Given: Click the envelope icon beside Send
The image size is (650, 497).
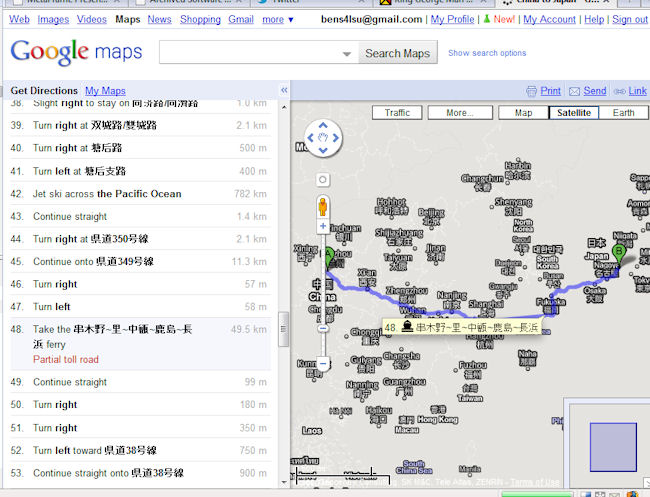Looking at the screenshot, I should [574, 91].
